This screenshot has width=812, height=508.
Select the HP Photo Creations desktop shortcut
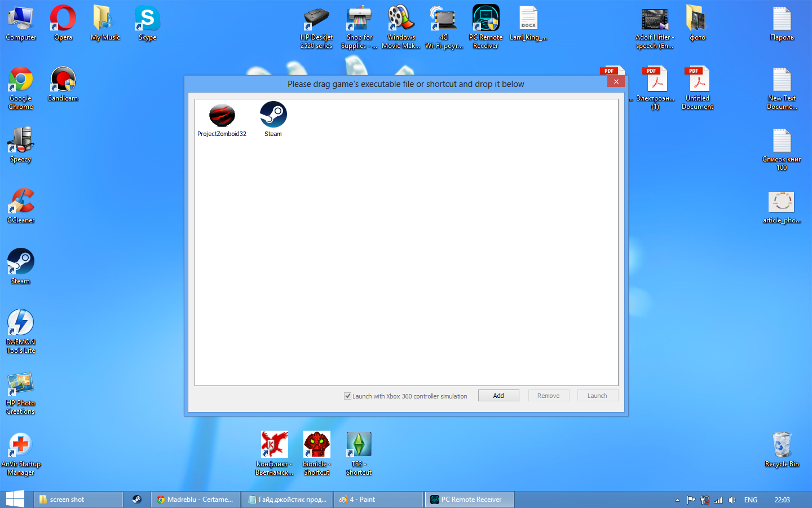tap(21, 393)
